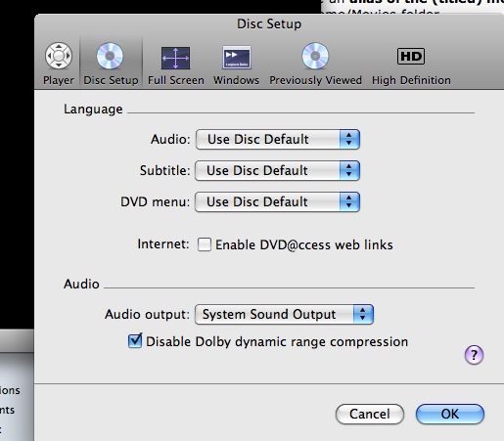Click the Windows tab label text

[x=236, y=80]
